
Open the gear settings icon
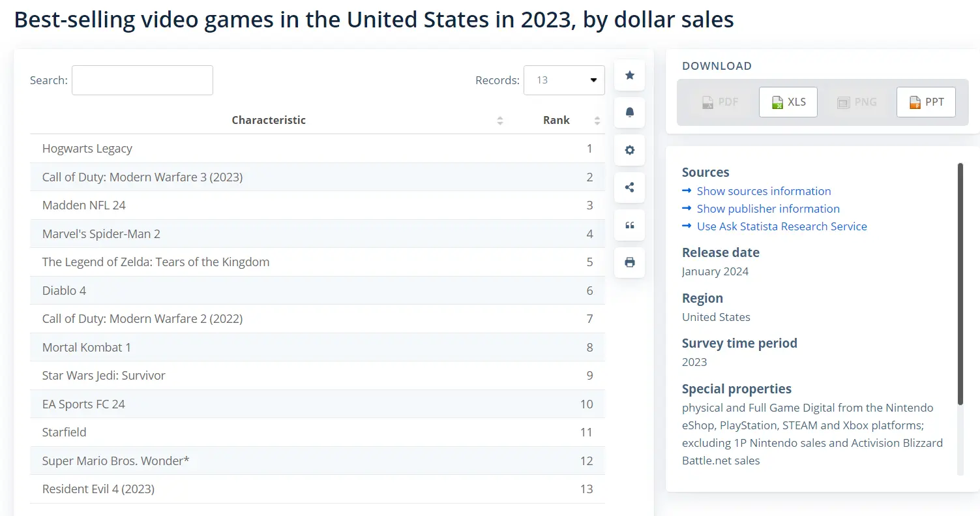(630, 150)
